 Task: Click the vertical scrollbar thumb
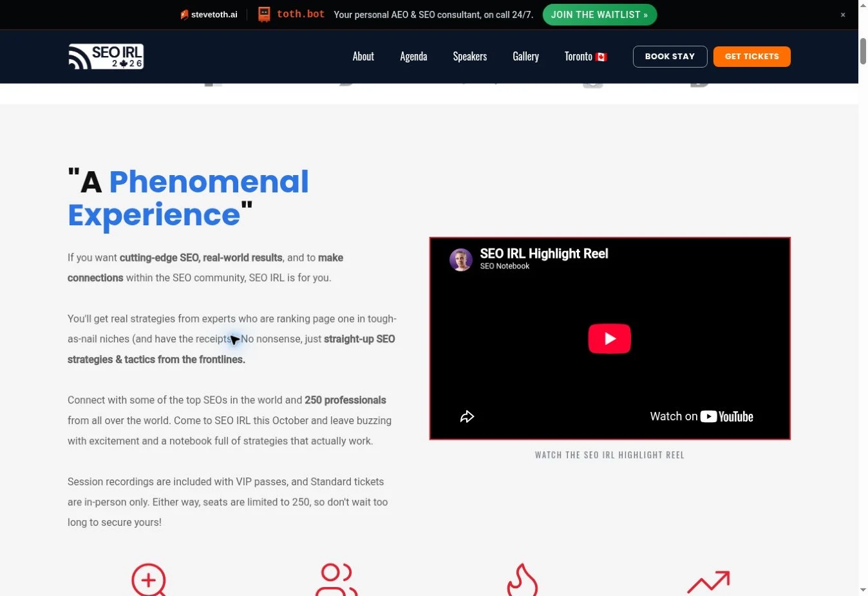[x=863, y=51]
